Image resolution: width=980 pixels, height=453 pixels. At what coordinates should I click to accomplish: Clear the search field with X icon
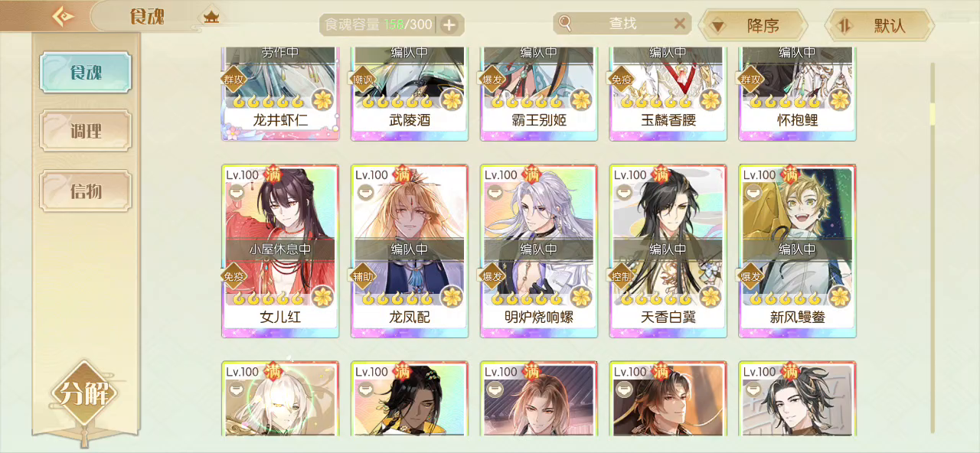[x=679, y=23]
